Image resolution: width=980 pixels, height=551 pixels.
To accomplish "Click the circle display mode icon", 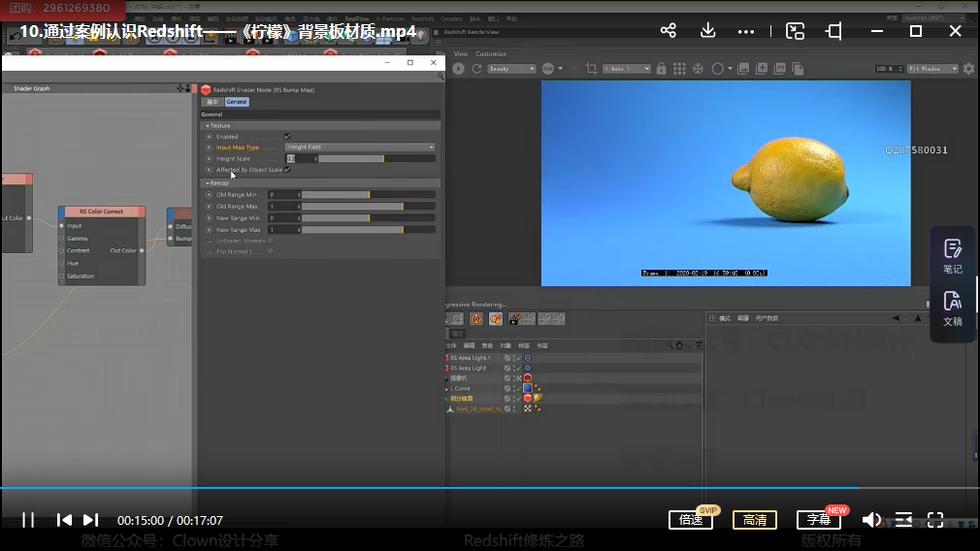I will 717,69.
